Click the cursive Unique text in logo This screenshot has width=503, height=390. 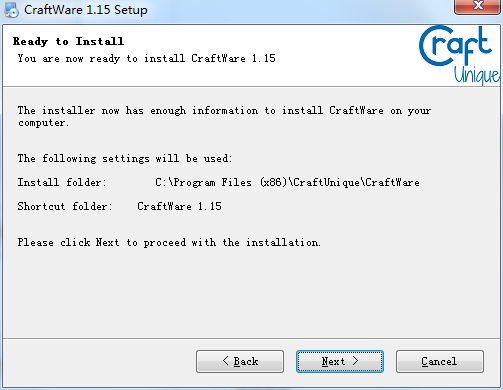[x=477, y=75]
